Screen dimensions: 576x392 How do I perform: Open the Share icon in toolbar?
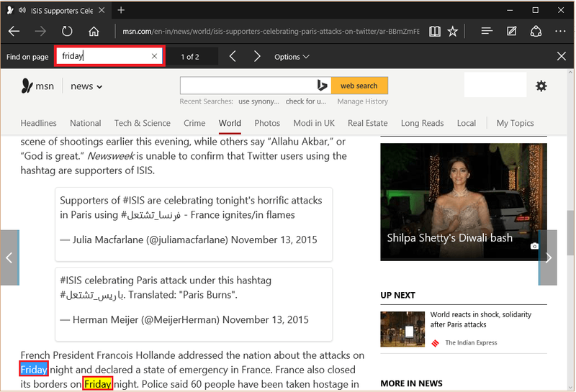(536, 31)
